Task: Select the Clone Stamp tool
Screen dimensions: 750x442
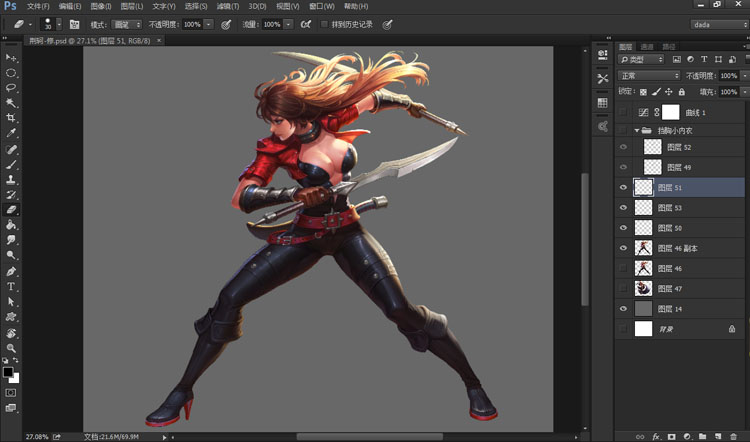Action: click(x=11, y=180)
